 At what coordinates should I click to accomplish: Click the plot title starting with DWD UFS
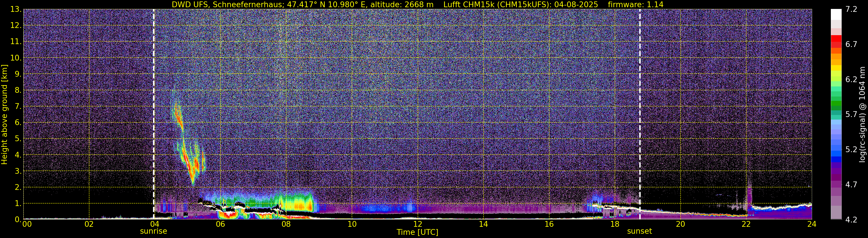tap(417, 4)
